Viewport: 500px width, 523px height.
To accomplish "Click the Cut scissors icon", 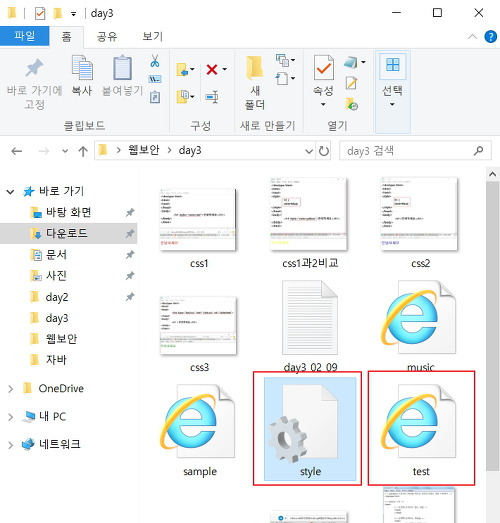I will coord(154,61).
